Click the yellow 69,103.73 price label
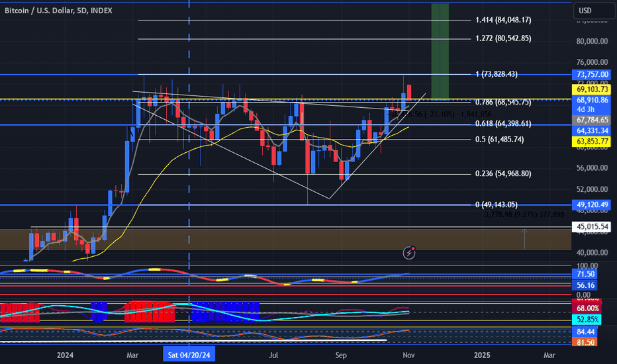The height and width of the screenshot is (364, 617). coord(592,89)
